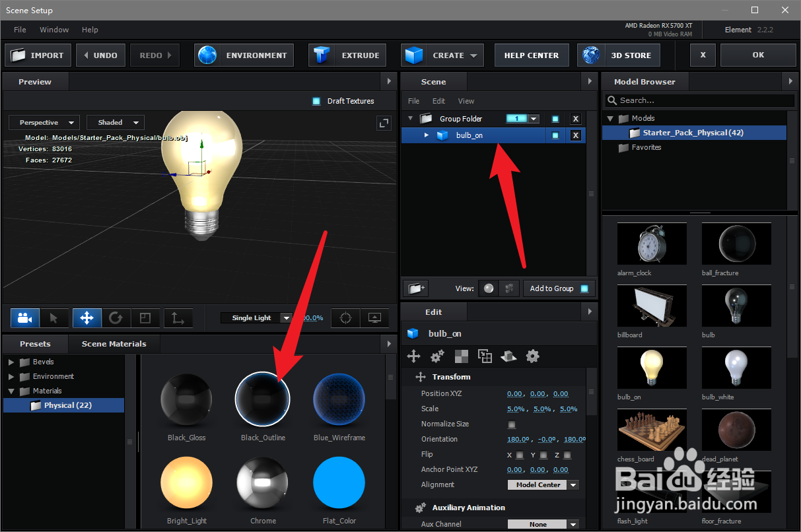Screen dimensions: 801x532
Task: Expand the Bevels preset folder
Action: (x=11, y=362)
